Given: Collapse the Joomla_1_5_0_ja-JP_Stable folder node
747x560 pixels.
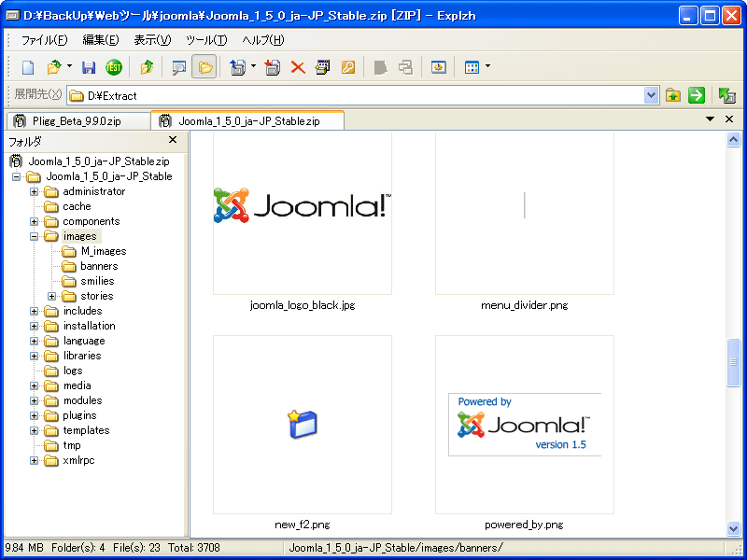Looking at the screenshot, I should (x=16, y=176).
